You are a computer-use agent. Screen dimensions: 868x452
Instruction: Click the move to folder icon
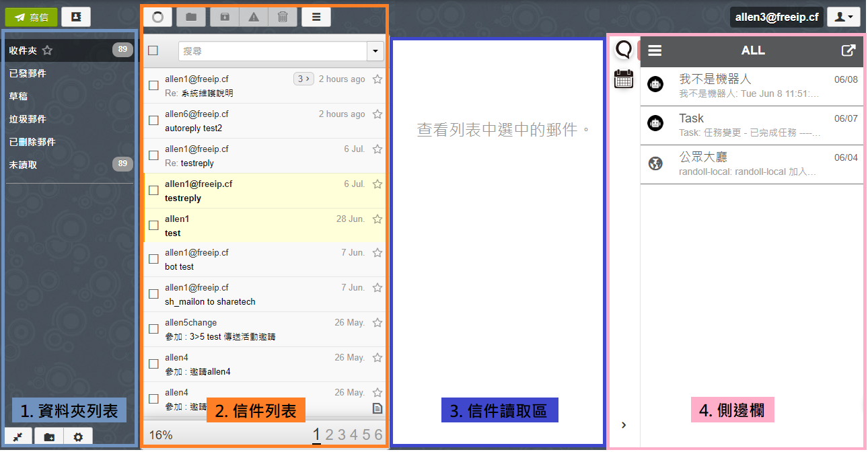point(191,17)
